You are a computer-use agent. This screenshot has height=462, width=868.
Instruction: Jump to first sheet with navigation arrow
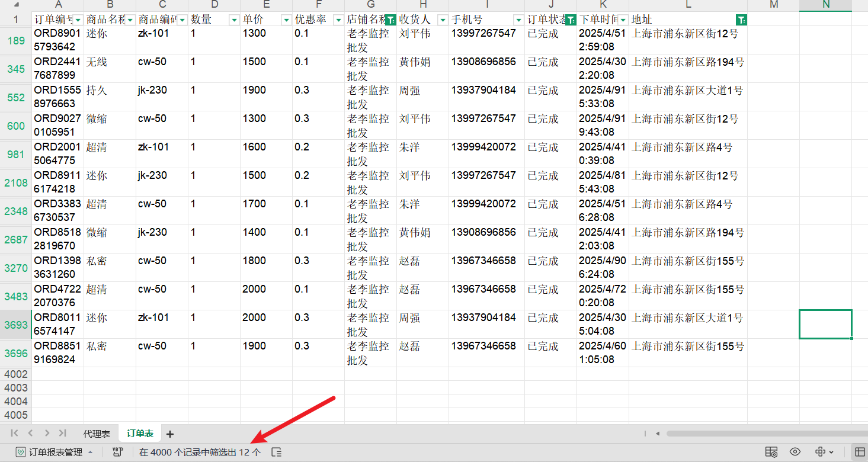point(14,434)
